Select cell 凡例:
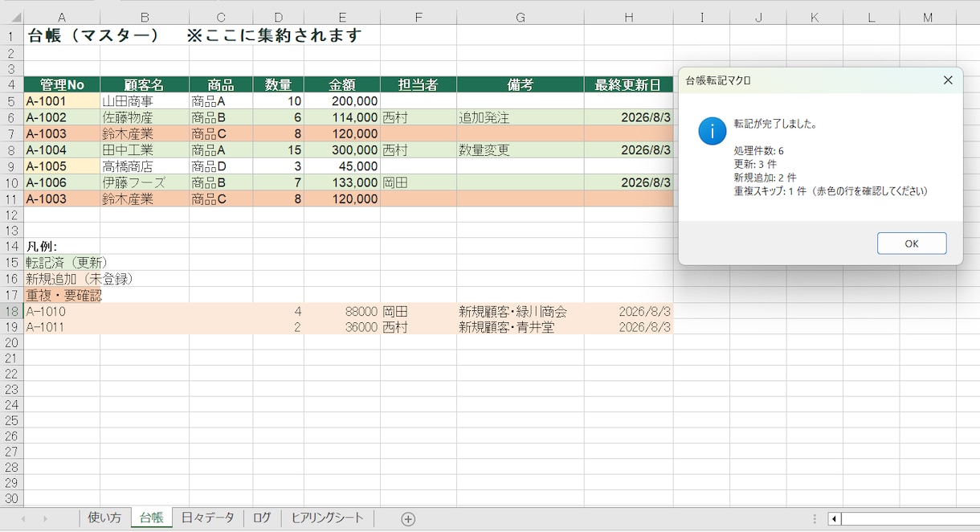Screen dimensions: 980x532 (62, 247)
